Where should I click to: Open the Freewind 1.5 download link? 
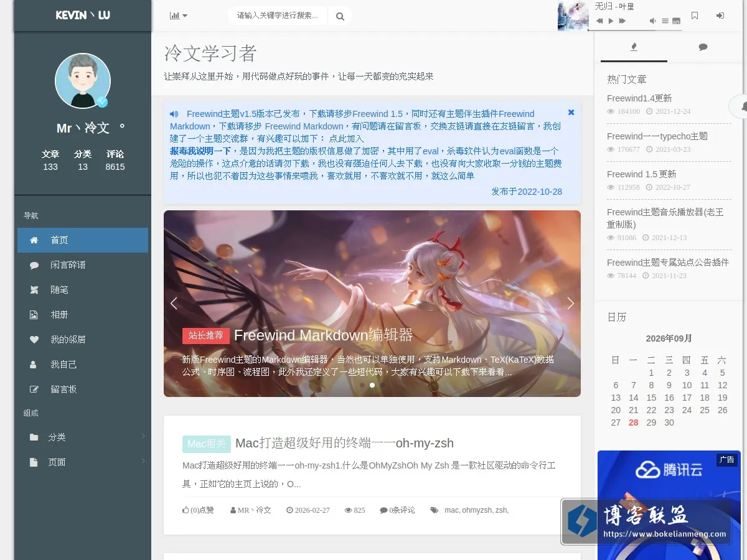coord(377,114)
